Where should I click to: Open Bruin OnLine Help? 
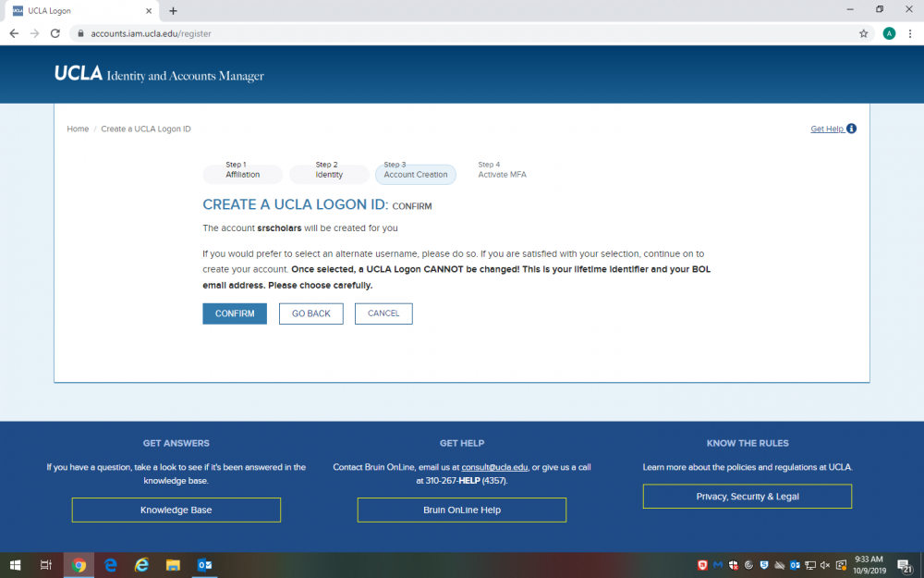point(462,510)
